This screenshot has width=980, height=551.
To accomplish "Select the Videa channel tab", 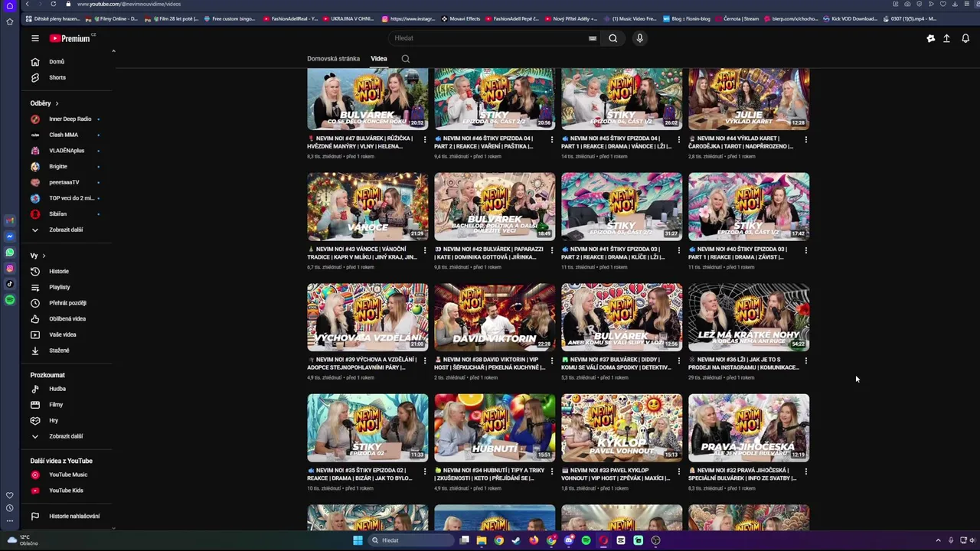I will (x=379, y=59).
